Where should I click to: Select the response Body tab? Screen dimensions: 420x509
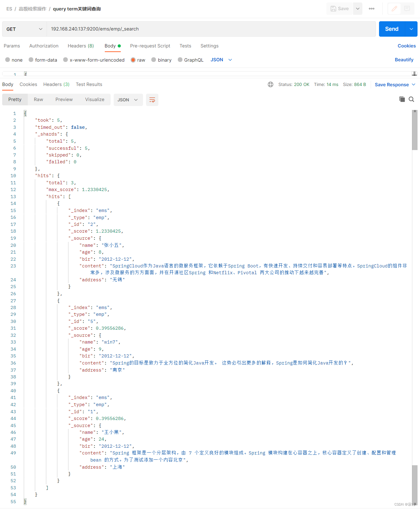8,84
